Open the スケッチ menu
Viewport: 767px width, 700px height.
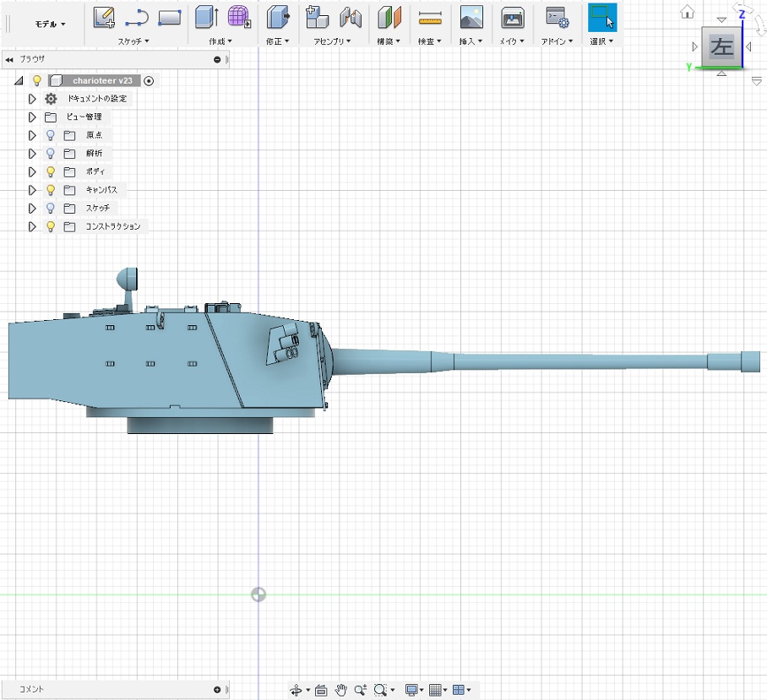coord(133,41)
